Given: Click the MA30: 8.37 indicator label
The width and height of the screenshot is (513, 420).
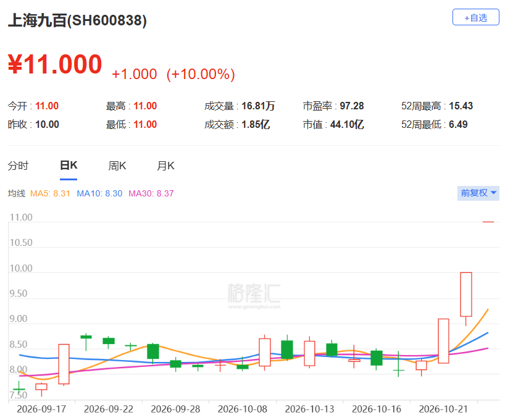Looking at the screenshot, I should click(151, 193).
